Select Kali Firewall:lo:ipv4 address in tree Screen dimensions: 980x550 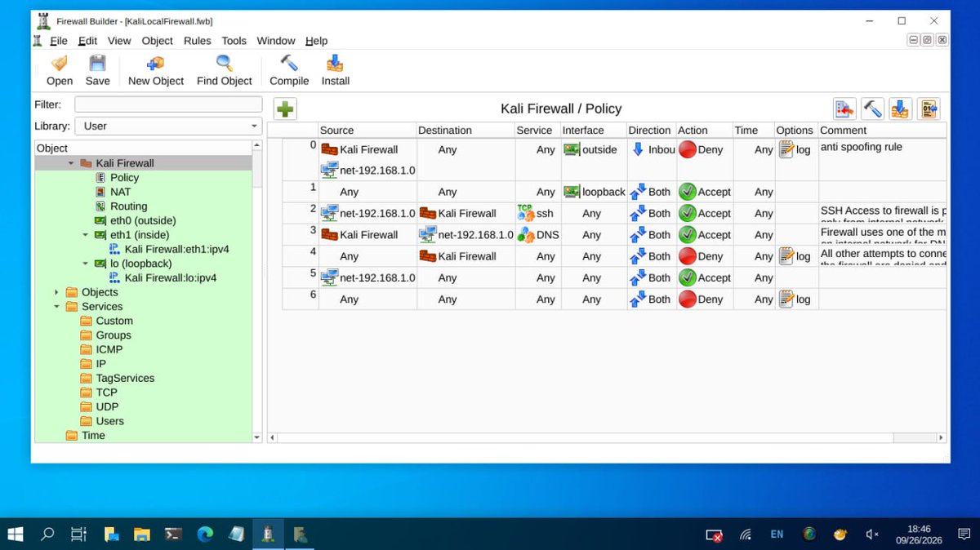(170, 277)
